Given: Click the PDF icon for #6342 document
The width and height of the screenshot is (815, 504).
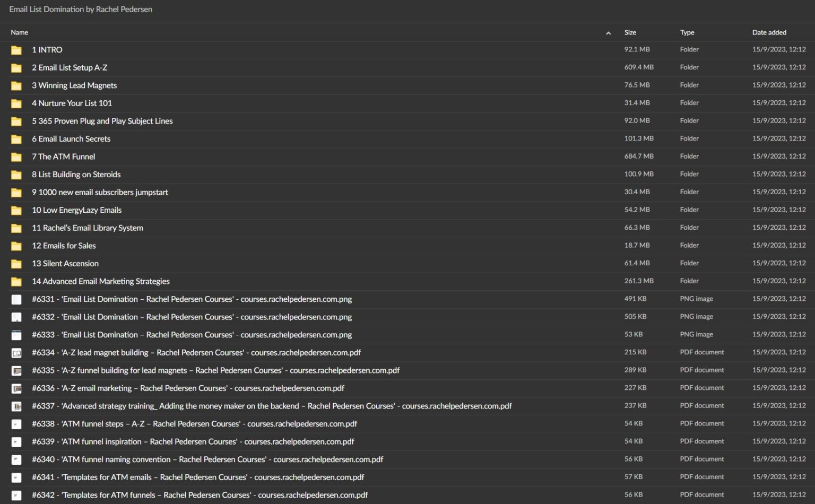Looking at the screenshot, I should click(x=16, y=495).
